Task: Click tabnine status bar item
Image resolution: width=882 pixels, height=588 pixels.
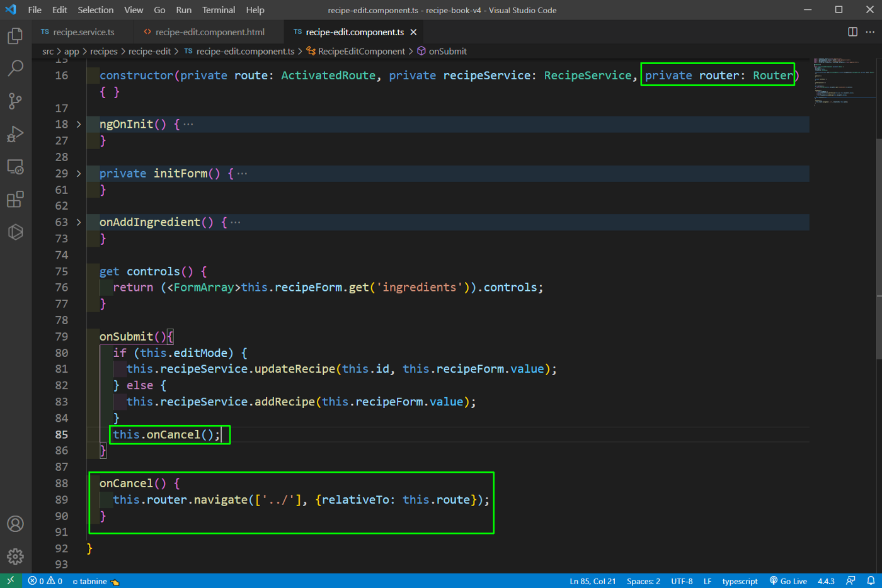Action: pos(96,581)
